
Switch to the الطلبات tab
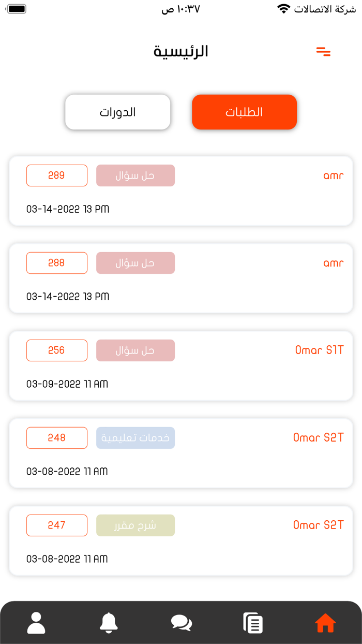point(244,112)
